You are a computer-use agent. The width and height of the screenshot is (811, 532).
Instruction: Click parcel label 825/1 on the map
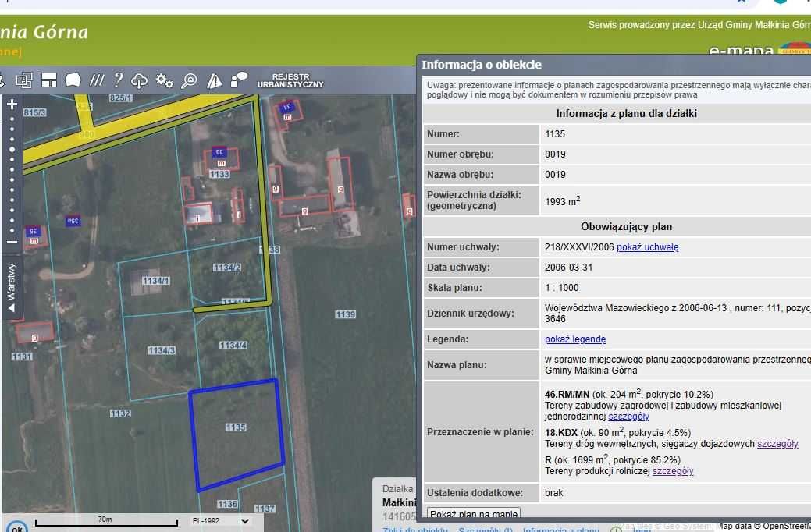[120, 98]
